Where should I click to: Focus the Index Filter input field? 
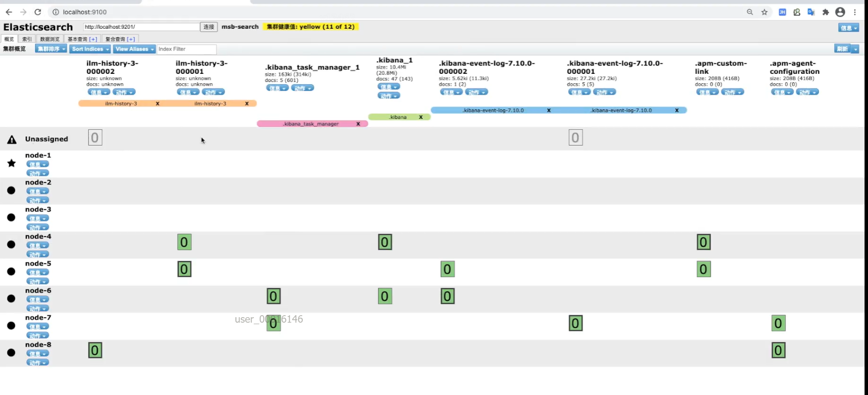pyautogui.click(x=187, y=49)
